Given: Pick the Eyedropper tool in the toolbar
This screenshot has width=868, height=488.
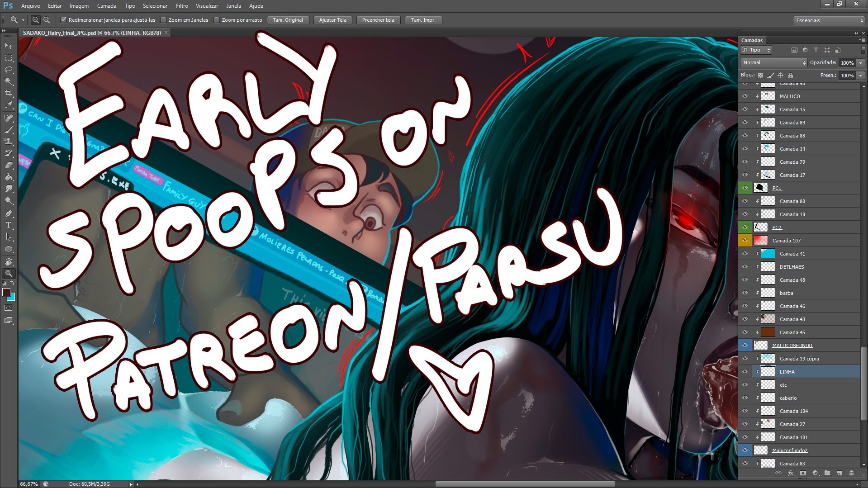Looking at the screenshot, I should (9, 105).
